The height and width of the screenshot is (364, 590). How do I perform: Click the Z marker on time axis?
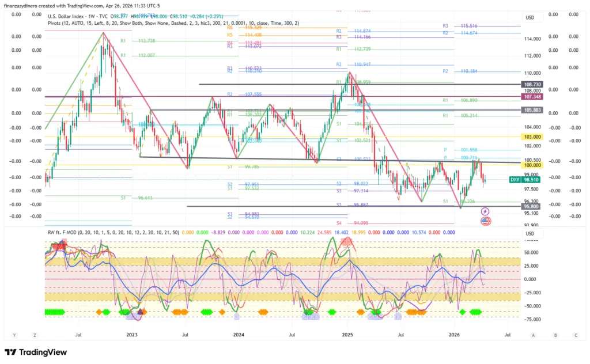pyautogui.click(x=35, y=335)
